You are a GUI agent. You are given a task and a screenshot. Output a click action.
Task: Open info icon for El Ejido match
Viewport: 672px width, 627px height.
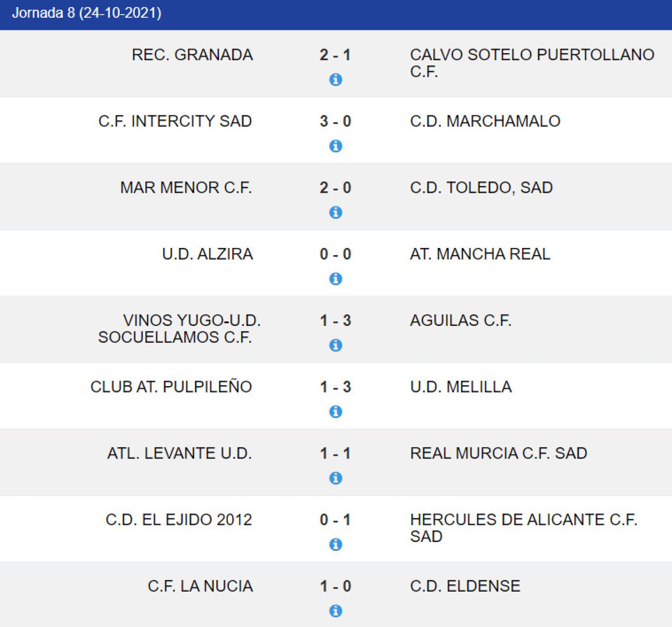336,545
